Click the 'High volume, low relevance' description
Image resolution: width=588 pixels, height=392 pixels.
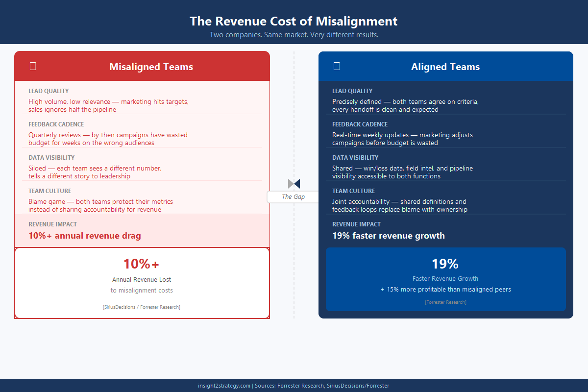[x=108, y=106]
